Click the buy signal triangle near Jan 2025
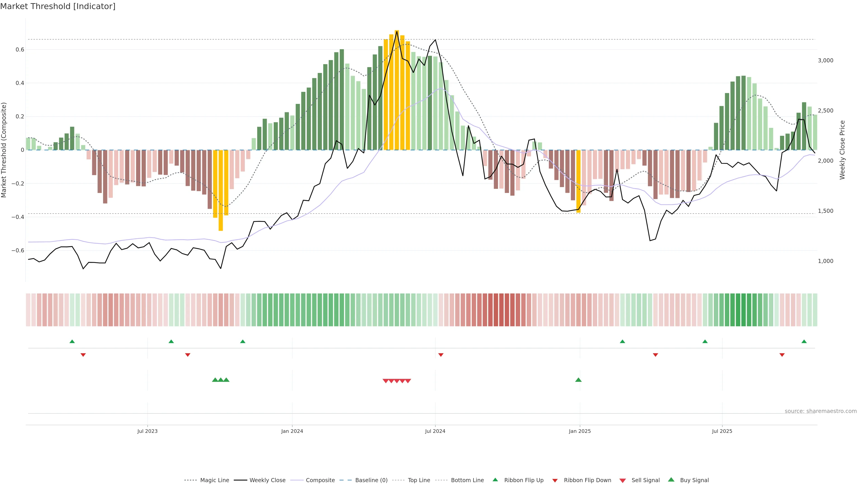Screen dimensions: 868x488 tap(578, 380)
